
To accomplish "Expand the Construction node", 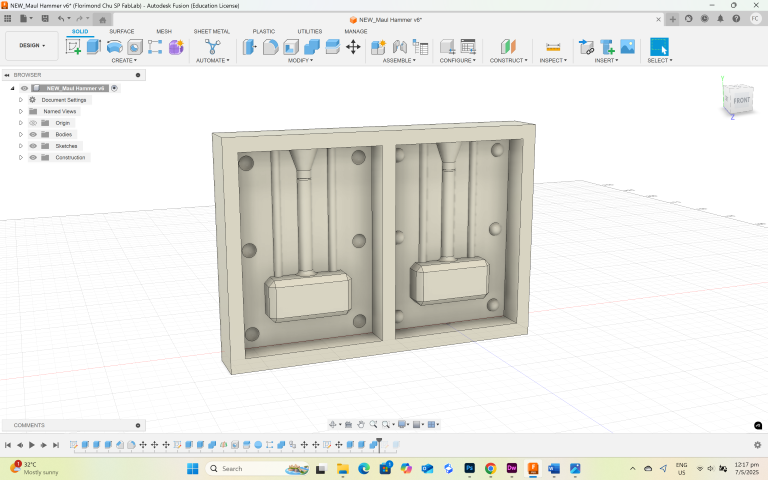I will point(21,157).
